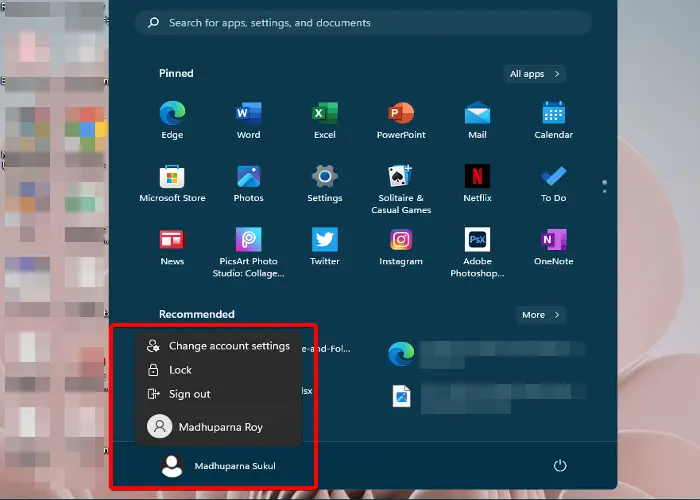Expand More recommended items

point(541,315)
